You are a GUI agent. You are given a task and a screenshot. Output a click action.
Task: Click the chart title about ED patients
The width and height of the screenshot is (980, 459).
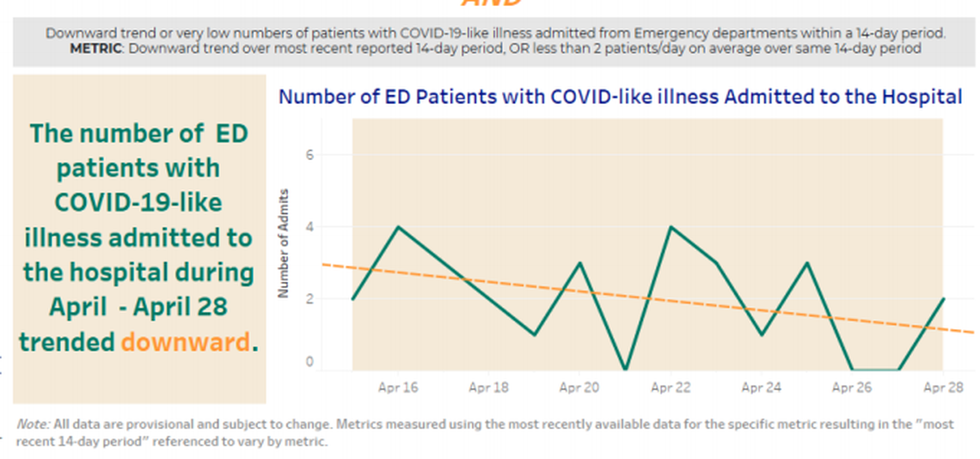pos(620,96)
